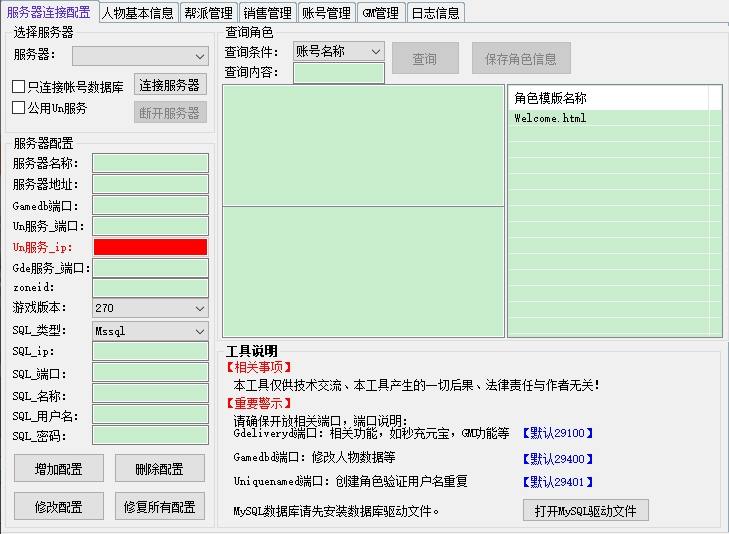Open the 帮派管理 tab
This screenshot has width=729, height=534.
coord(208,13)
